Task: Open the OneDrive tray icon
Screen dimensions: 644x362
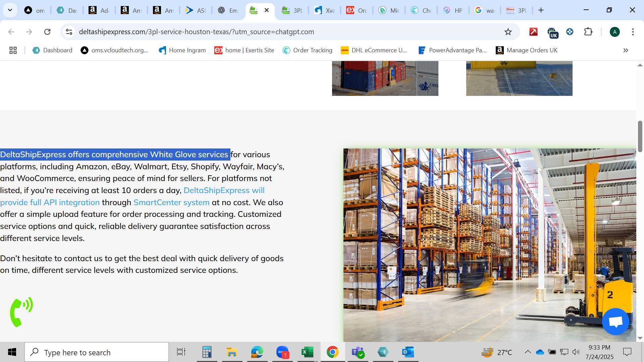Action: (x=540, y=352)
